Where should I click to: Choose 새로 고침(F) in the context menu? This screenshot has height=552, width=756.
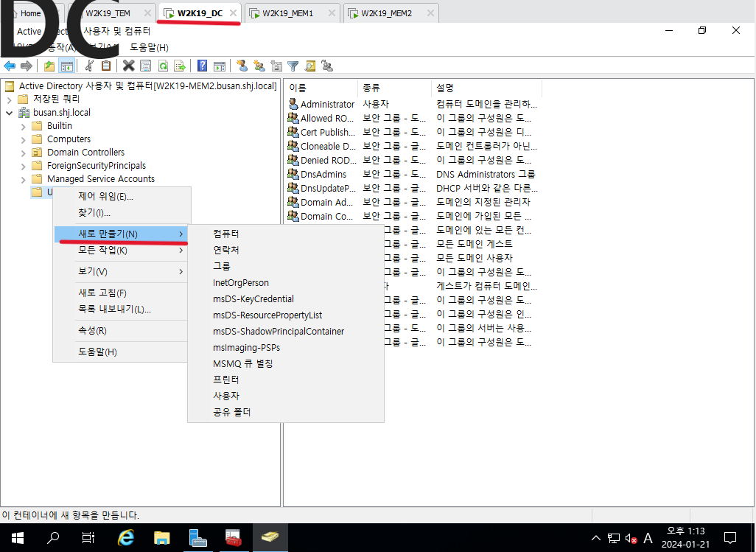click(121, 293)
